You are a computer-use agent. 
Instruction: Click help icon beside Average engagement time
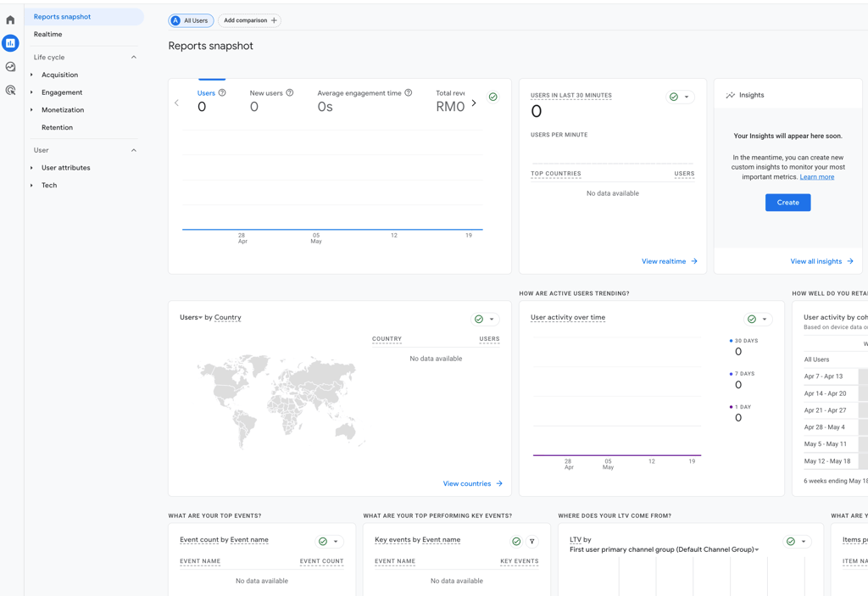pos(409,93)
